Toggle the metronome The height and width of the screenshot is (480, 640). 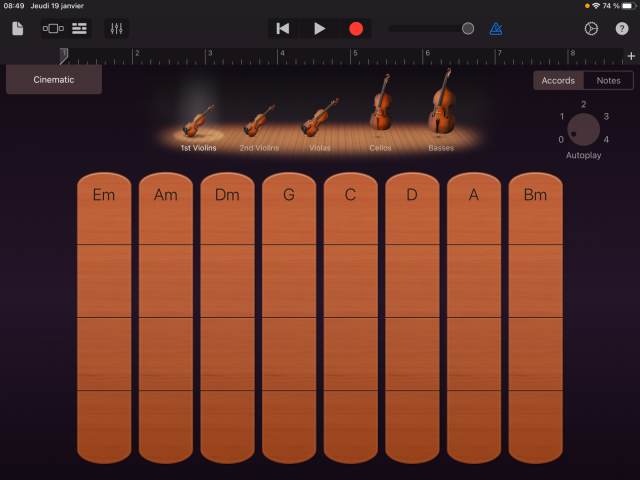tap(497, 28)
